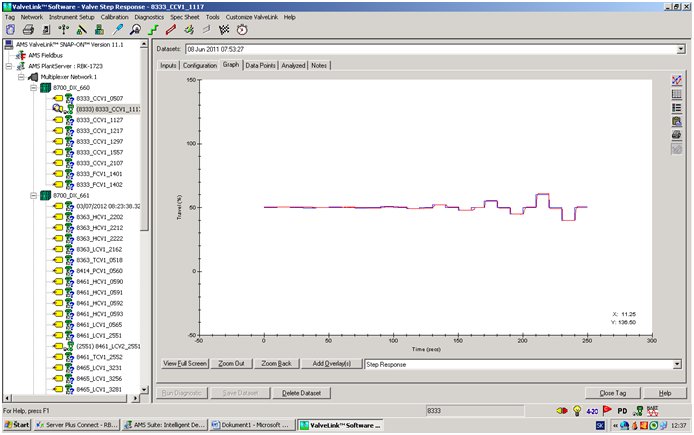Collapse the 8700_DX_661 tree node
The image size is (694, 435).
[34, 195]
